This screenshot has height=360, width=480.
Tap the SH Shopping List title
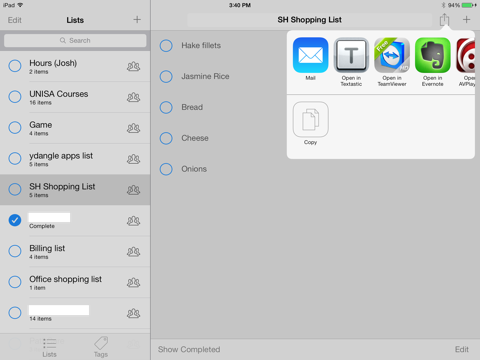pyautogui.click(x=309, y=20)
